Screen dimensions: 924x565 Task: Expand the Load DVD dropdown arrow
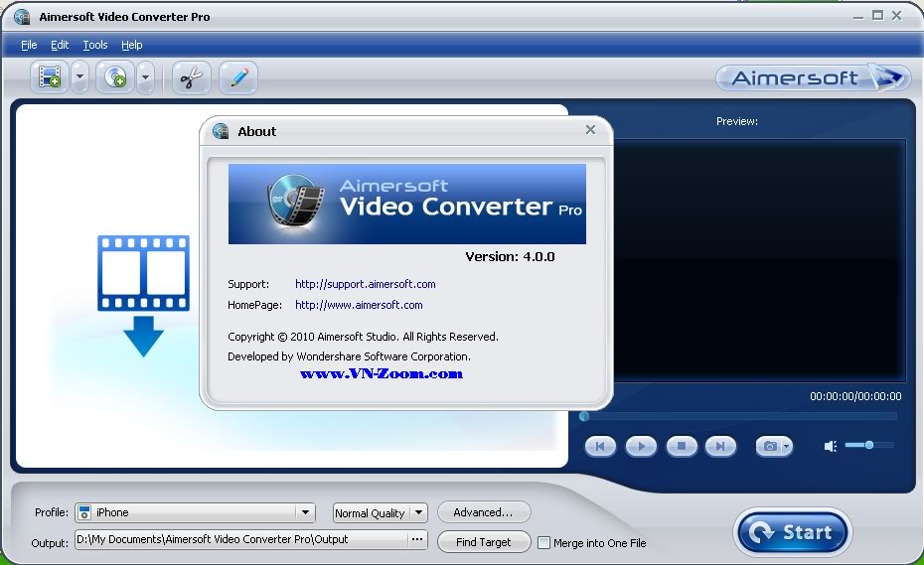pyautogui.click(x=145, y=77)
